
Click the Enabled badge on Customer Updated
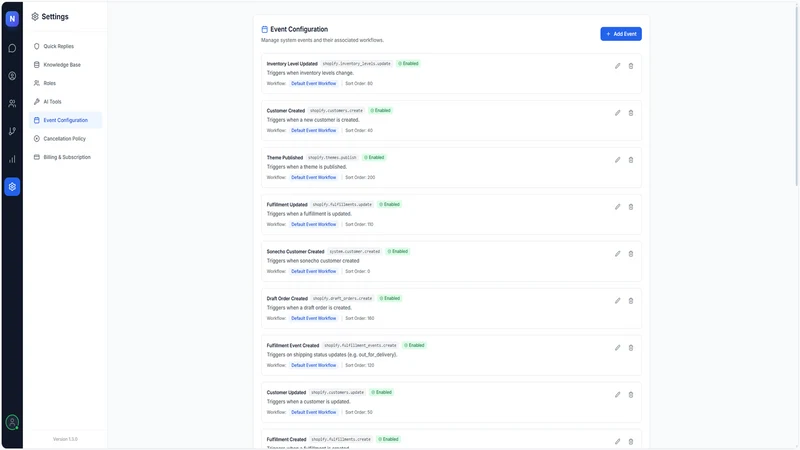382,392
